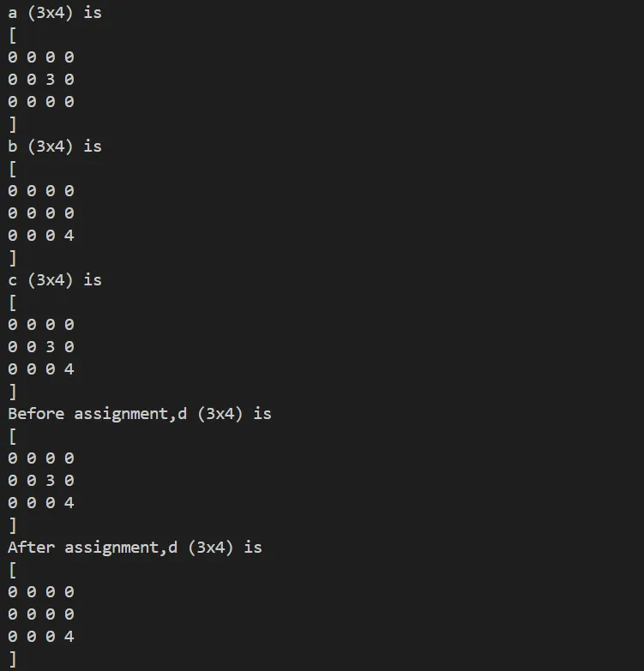This screenshot has width=644, height=671.
Task: Click the closing bracket of matrix a
Action: click(x=12, y=125)
